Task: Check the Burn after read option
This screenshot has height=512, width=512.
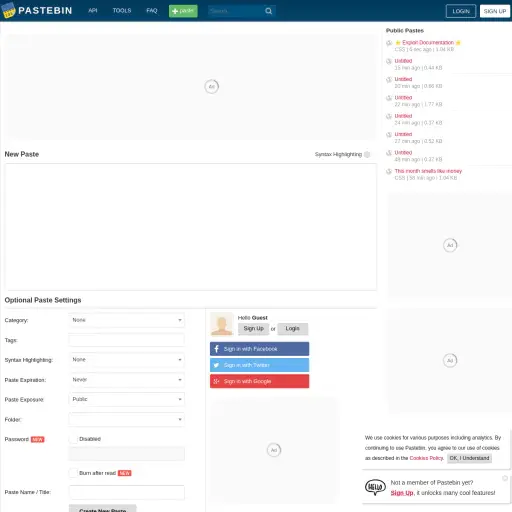Action: pos(73,473)
